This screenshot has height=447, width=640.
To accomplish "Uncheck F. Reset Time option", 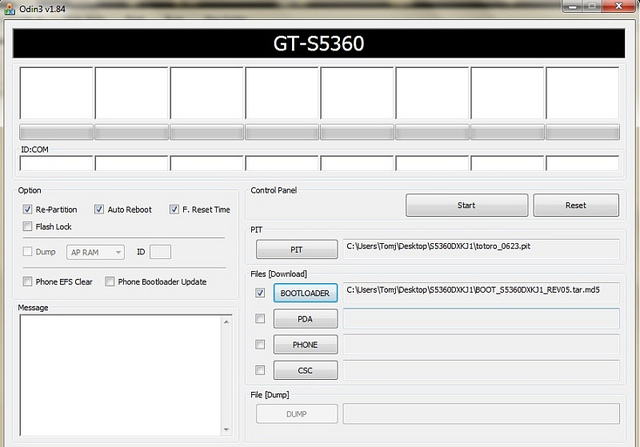I will pyautogui.click(x=174, y=209).
